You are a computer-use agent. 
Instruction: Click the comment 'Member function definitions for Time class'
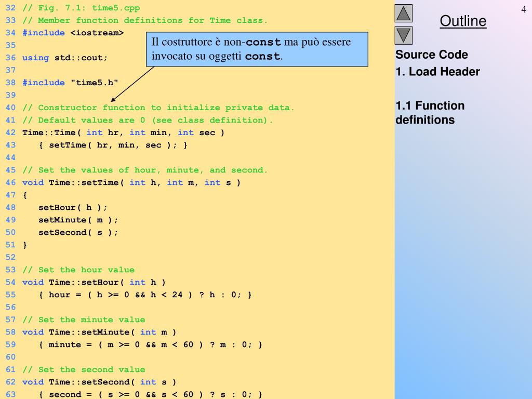pos(145,20)
